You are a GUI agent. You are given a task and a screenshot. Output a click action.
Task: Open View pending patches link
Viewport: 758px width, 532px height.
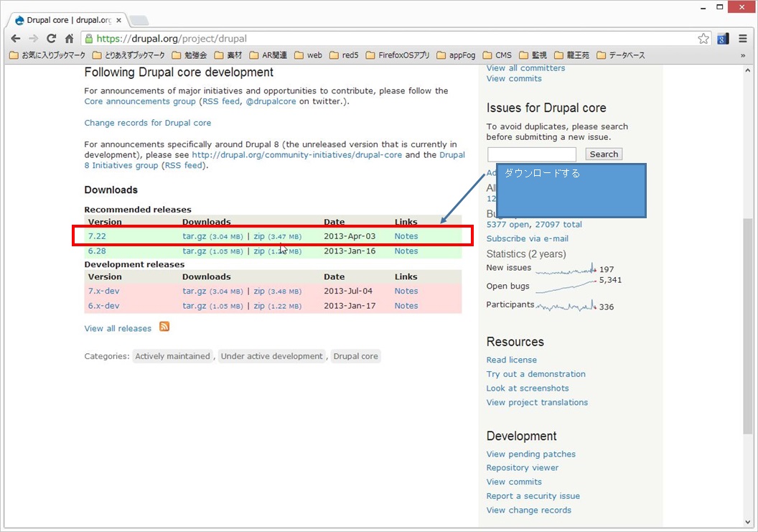point(530,454)
